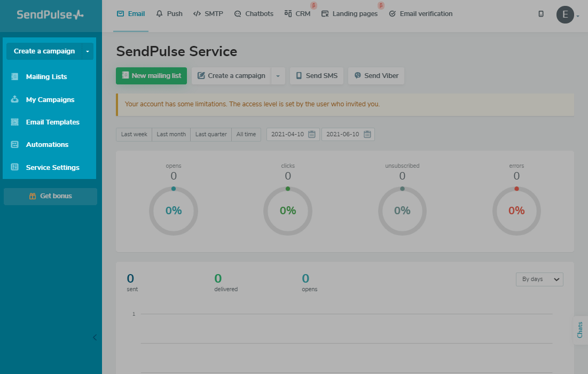Image resolution: width=588 pixels, height=374 pixels.
Task: Click sidebar Create a campaign button
Action: [x=44, y=51]
